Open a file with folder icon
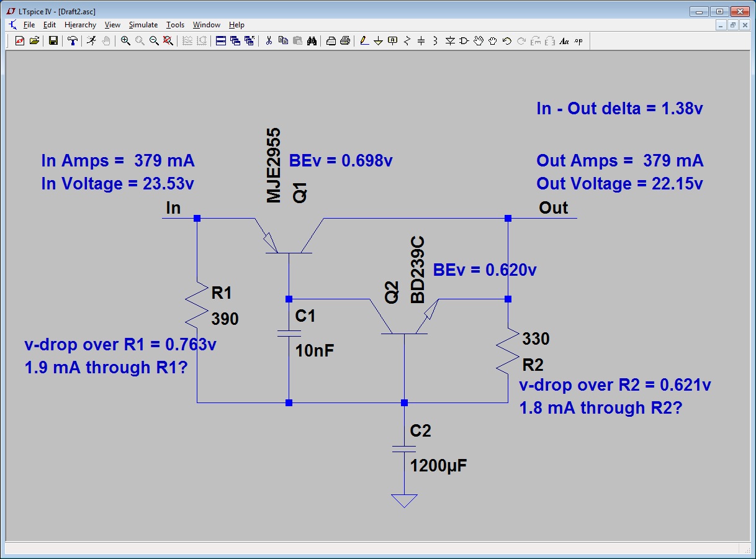Screen dimensions: 756x559 [34, 41]
